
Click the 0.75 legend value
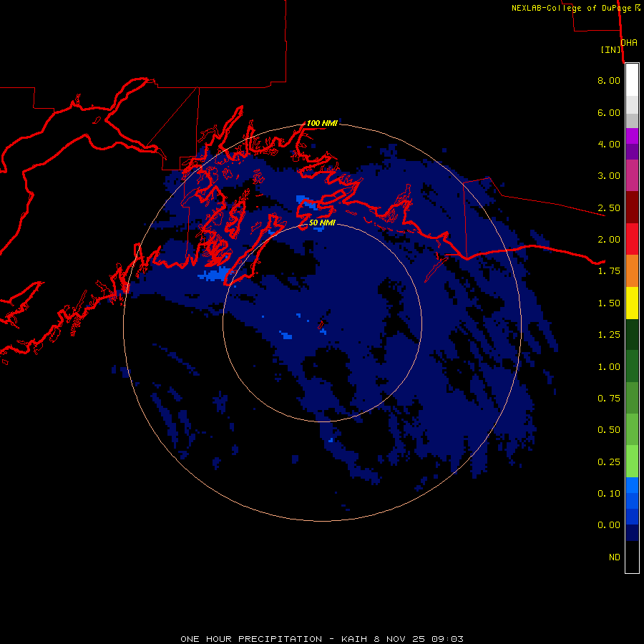tap(609, 399)
